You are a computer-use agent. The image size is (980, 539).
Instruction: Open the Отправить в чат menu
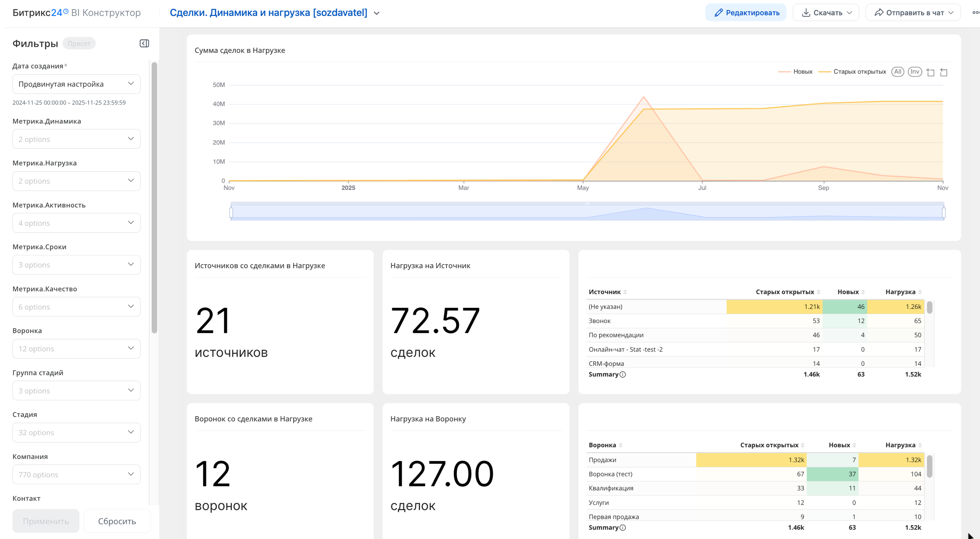913,13
